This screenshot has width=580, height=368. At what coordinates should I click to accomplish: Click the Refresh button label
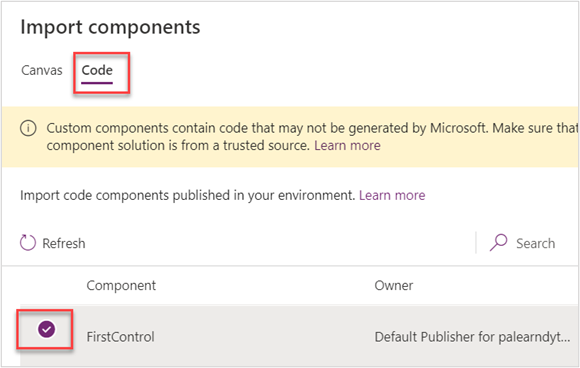click(x=64, y=244)
